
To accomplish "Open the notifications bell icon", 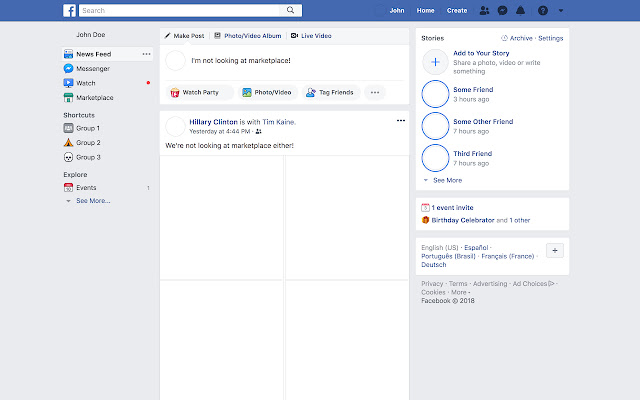I will 520,11.
